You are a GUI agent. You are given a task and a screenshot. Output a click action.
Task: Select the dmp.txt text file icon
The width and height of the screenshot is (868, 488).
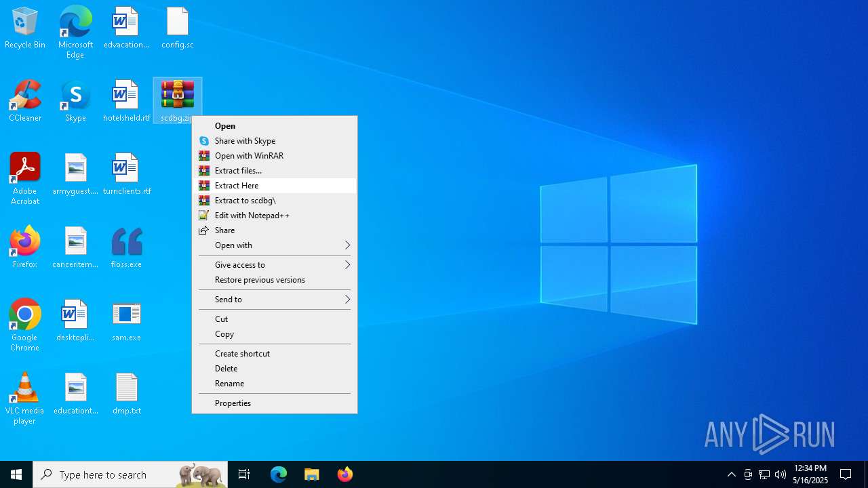[126, 394]
